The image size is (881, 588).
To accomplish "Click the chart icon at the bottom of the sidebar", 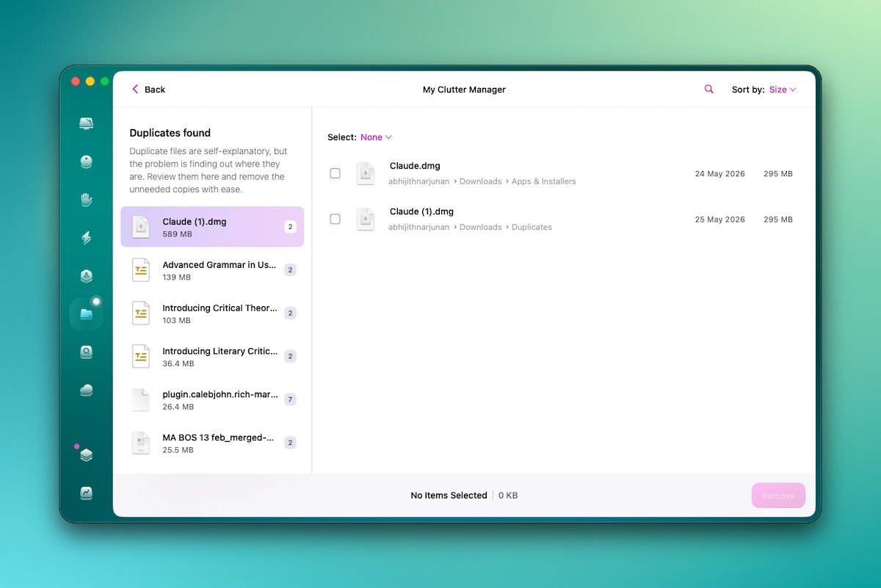I will (x=86, y=493).
